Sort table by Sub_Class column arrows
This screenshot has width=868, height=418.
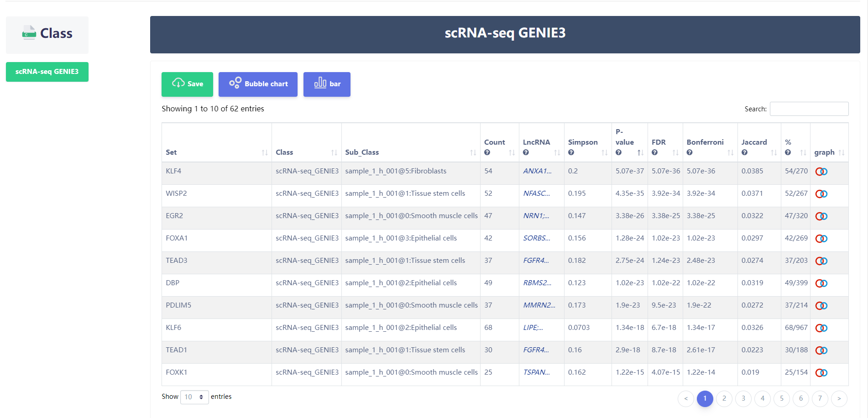473,152
